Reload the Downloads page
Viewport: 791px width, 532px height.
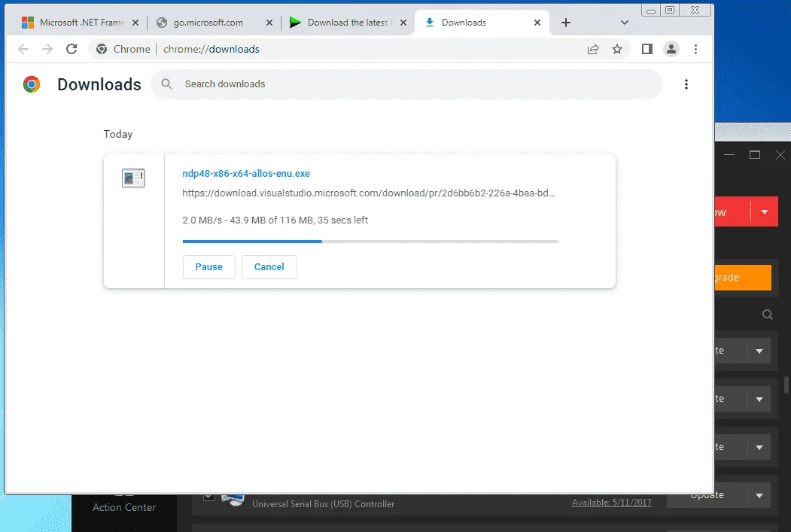(71, 49)
